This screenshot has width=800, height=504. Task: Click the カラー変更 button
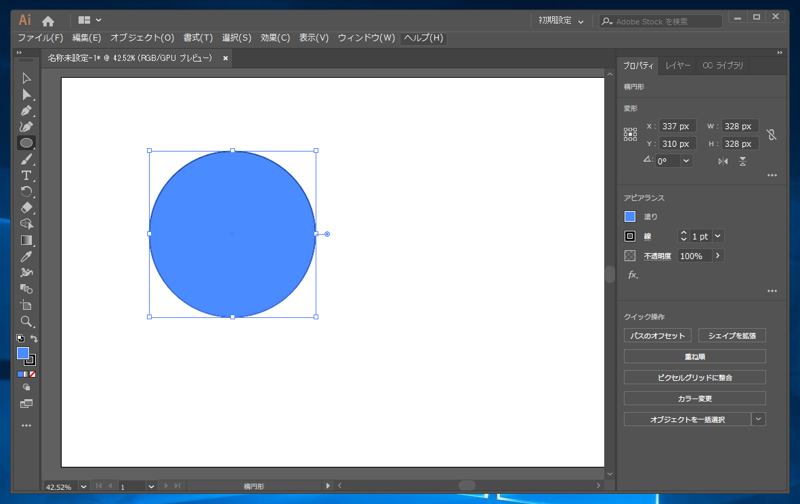(x=694, y=398)
